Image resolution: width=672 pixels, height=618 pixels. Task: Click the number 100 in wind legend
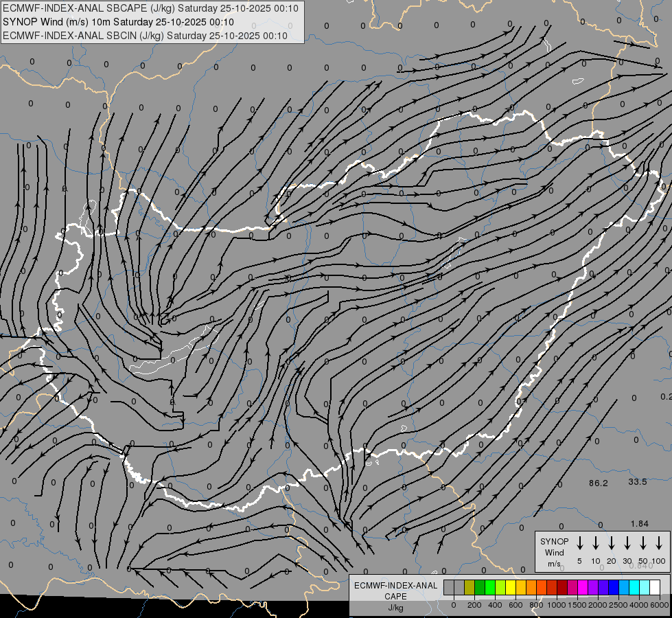click(x=659, y=561)
